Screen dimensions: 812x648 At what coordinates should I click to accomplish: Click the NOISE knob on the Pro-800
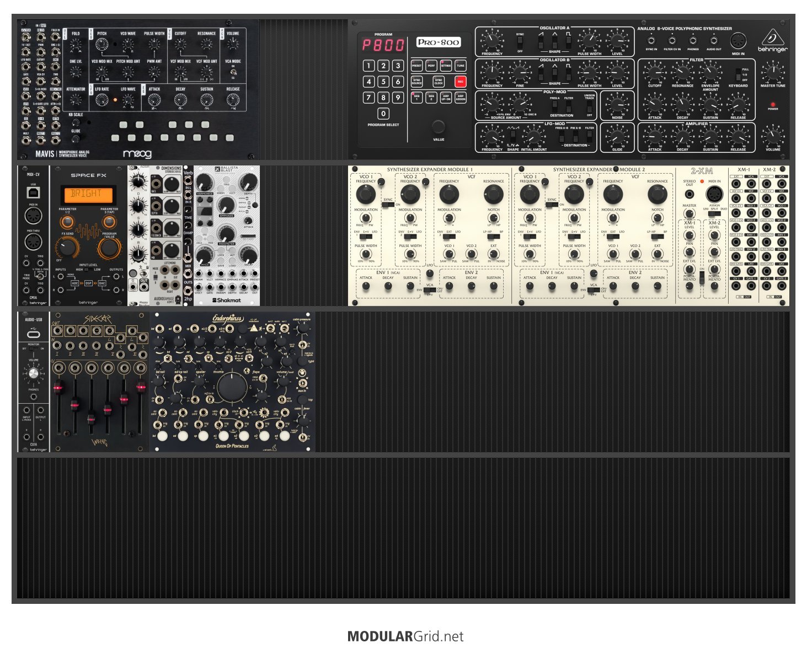[x=617, y=104]
